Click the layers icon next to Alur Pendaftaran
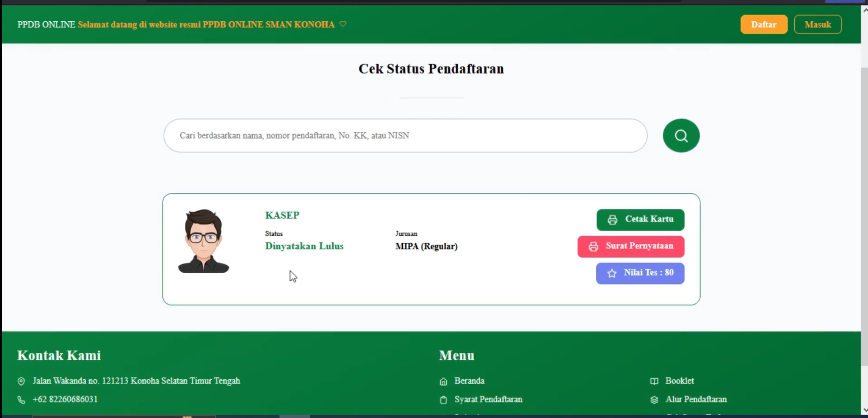The width and height of the screenshot is (868, 418). tap(654, 400)
